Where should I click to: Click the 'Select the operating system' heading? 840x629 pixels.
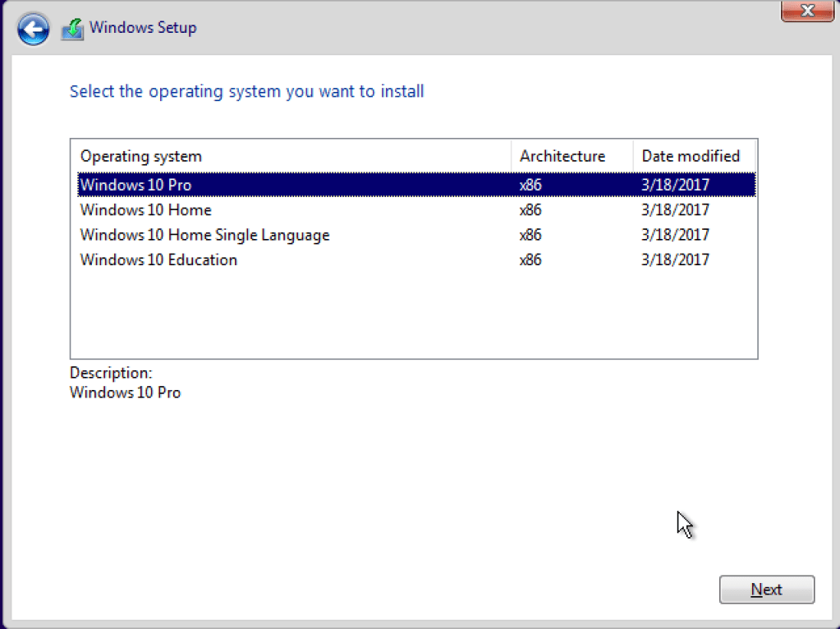[x=246, y=91]
